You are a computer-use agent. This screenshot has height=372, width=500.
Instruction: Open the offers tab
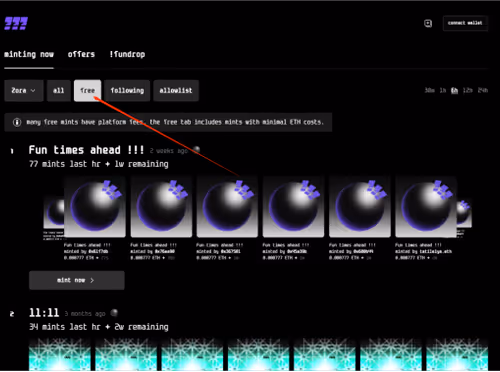(81, 54)
